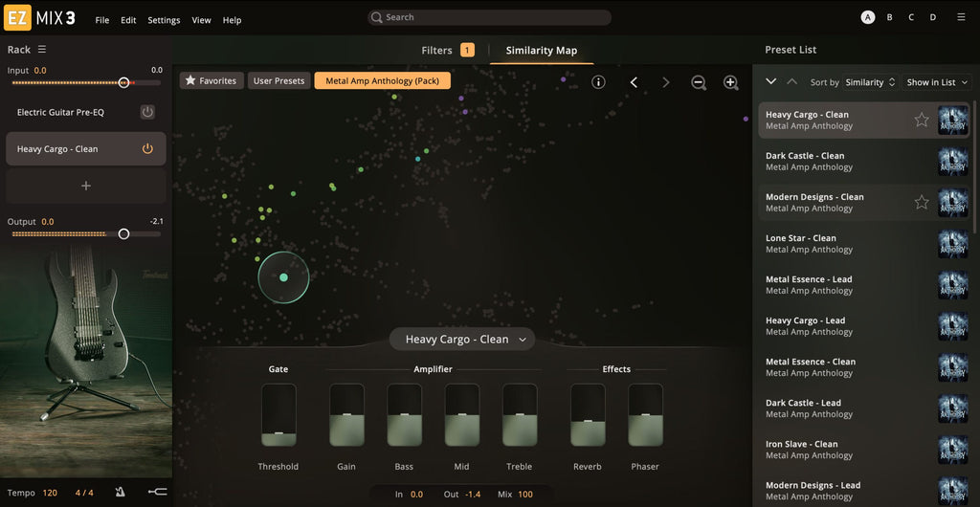This screenshot has width=980, height=507.
Task: Open the main hamburger menu top right
Action: click(x=961, y=17)
